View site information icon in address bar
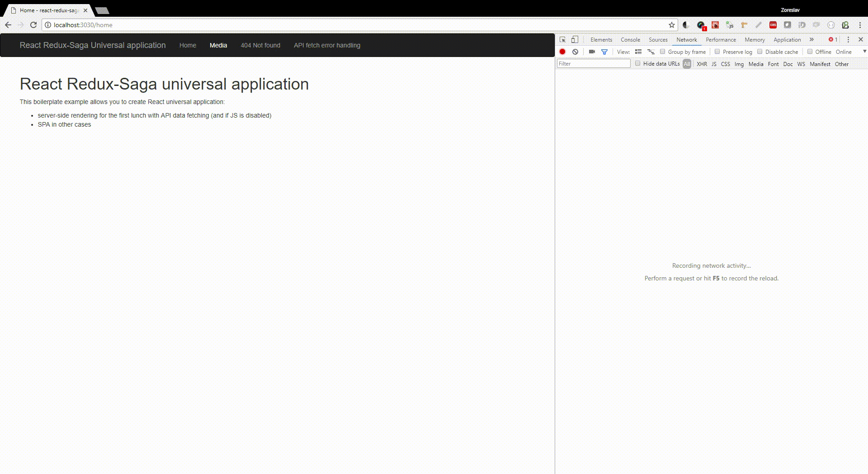This screenshot has height=474, width=868. (x=47, y=25)
